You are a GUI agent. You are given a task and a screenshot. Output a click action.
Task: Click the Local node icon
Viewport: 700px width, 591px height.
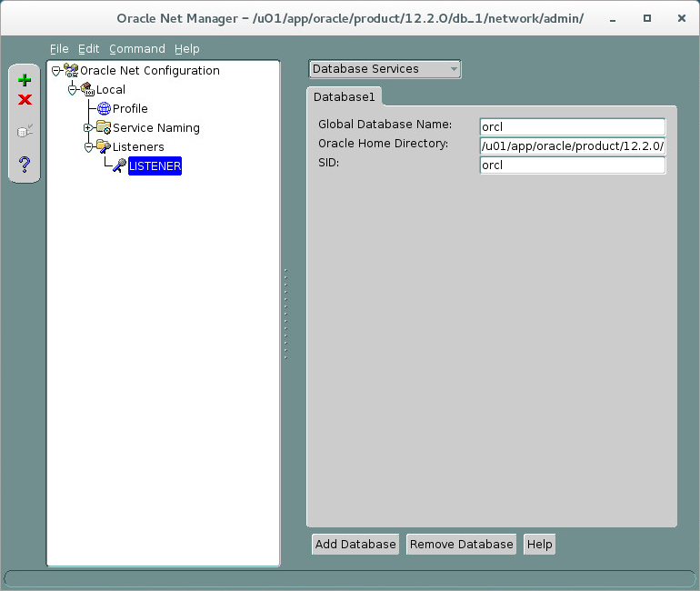[87, 89]
